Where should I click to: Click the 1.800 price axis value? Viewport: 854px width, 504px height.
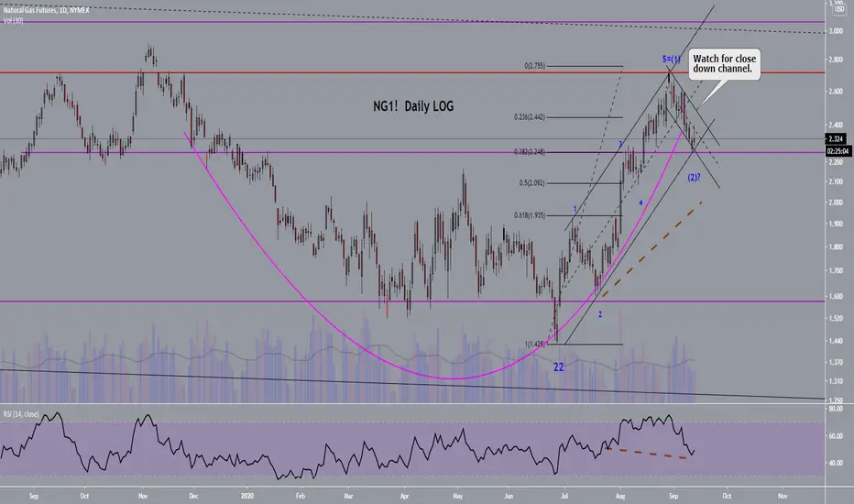pos(836,247)
